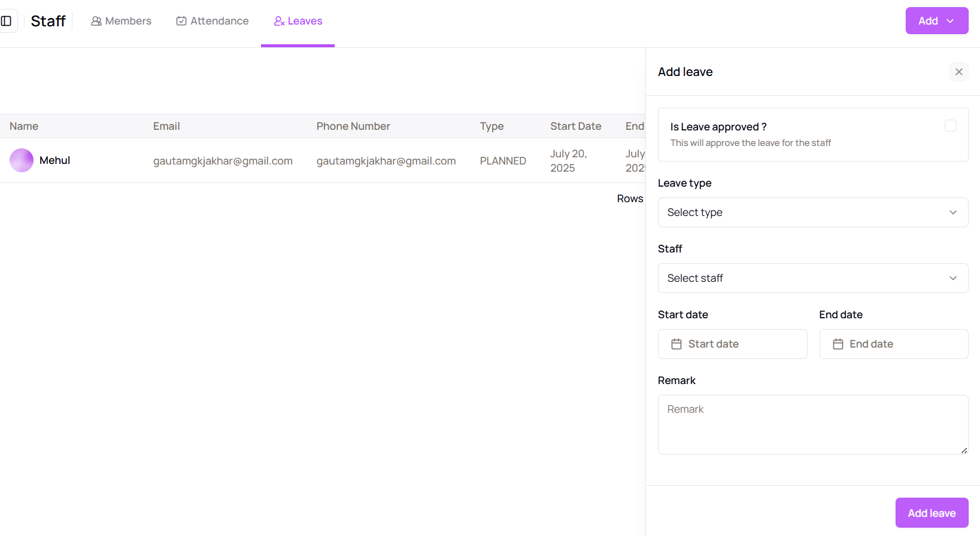Click the Attendance calendar-check icon
Image resolution: width=980 pixels, height=536 pixels.
[x=181, y=21]
